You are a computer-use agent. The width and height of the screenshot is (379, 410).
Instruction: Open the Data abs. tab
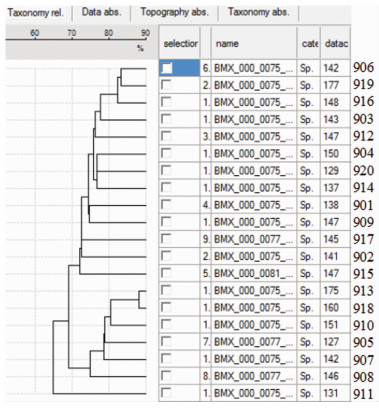(102, 12)
